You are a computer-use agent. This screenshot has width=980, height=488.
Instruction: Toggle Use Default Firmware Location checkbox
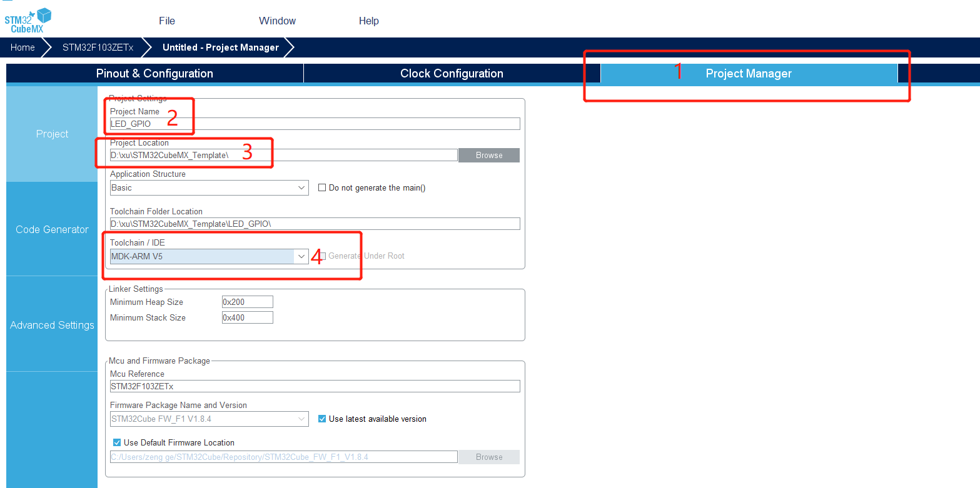pos(117,442)
